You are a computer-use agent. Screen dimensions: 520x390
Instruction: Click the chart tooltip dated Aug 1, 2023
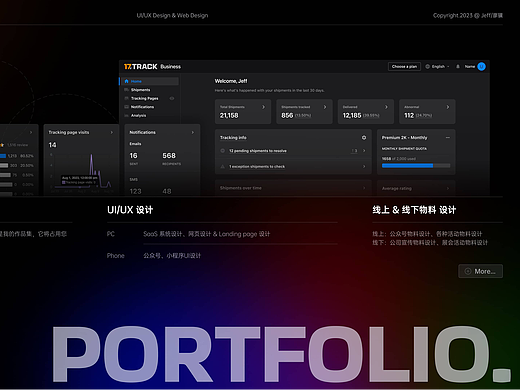point(80,180)
